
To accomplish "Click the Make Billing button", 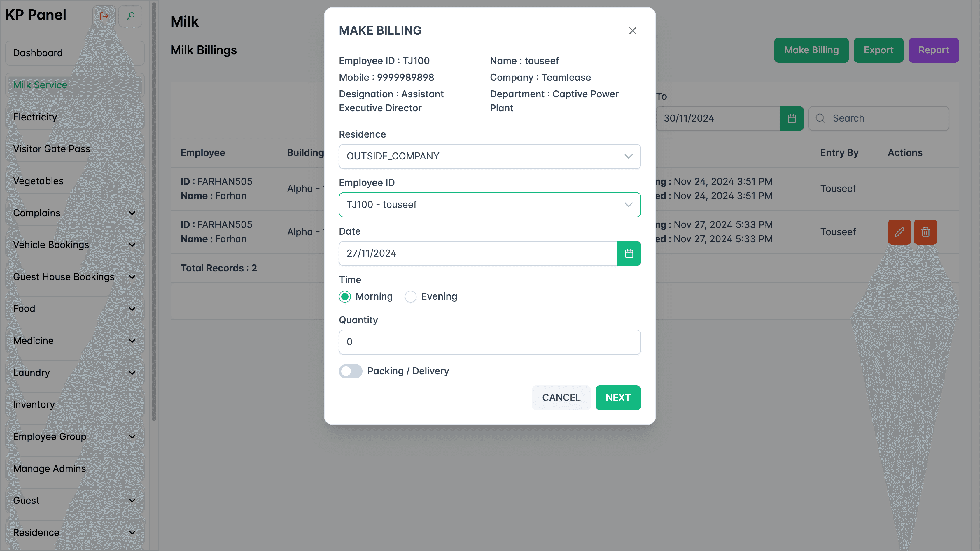I will (811, 50).
